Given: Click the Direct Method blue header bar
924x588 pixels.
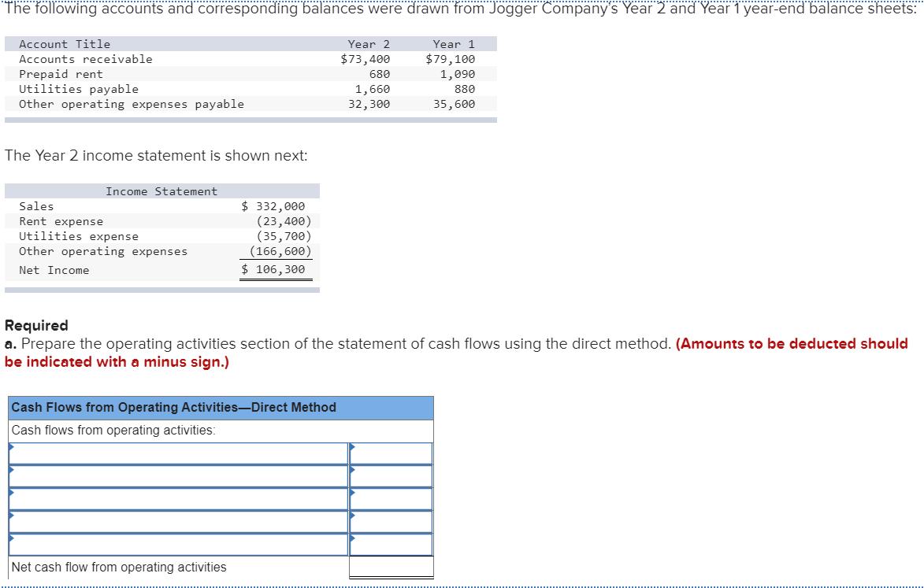Looking at the screenshot, I should tap(219, 407).
